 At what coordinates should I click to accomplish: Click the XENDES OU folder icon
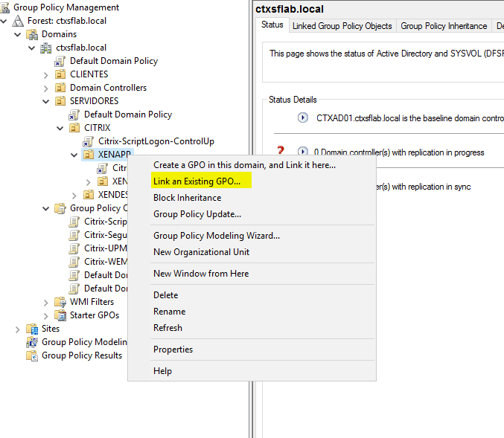89,195
